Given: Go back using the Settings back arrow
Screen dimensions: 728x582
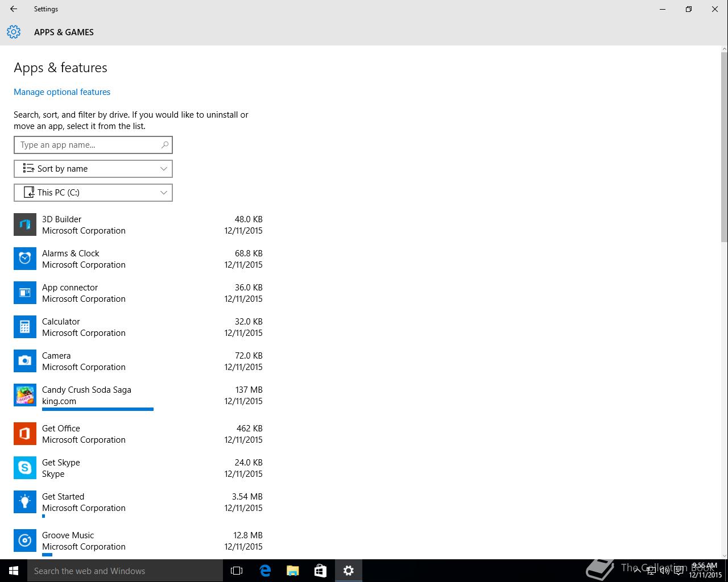Looking at the screenshot, I should click(14, 9).
